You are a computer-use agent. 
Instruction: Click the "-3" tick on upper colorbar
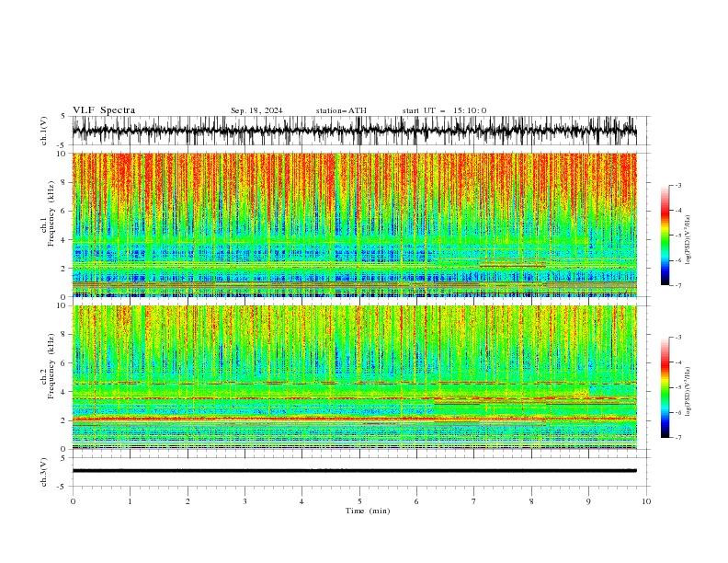point(678,185)
